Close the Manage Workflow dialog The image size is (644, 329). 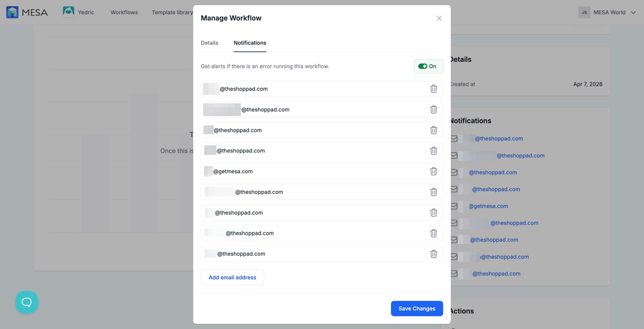(439, 18)
